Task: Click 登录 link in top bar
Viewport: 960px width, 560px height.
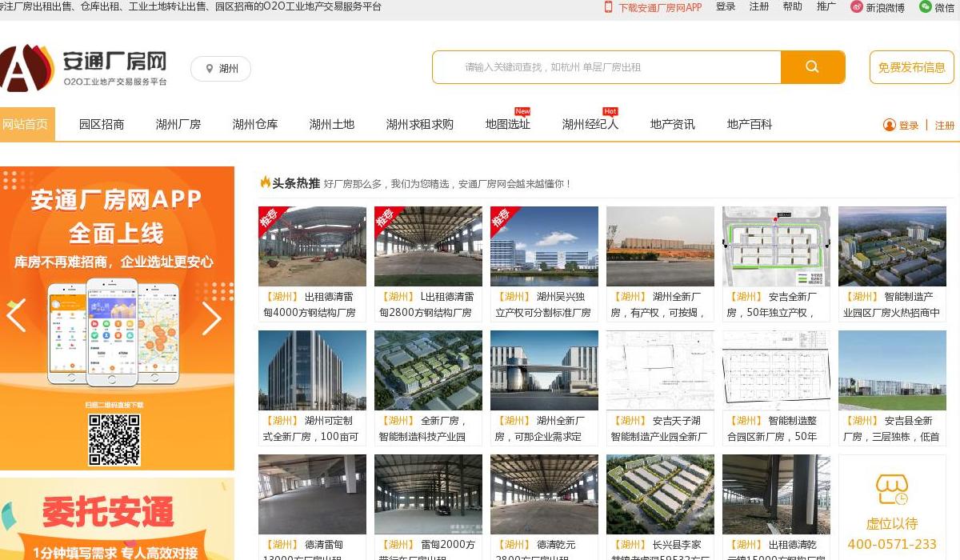Action: click(726, 6)
